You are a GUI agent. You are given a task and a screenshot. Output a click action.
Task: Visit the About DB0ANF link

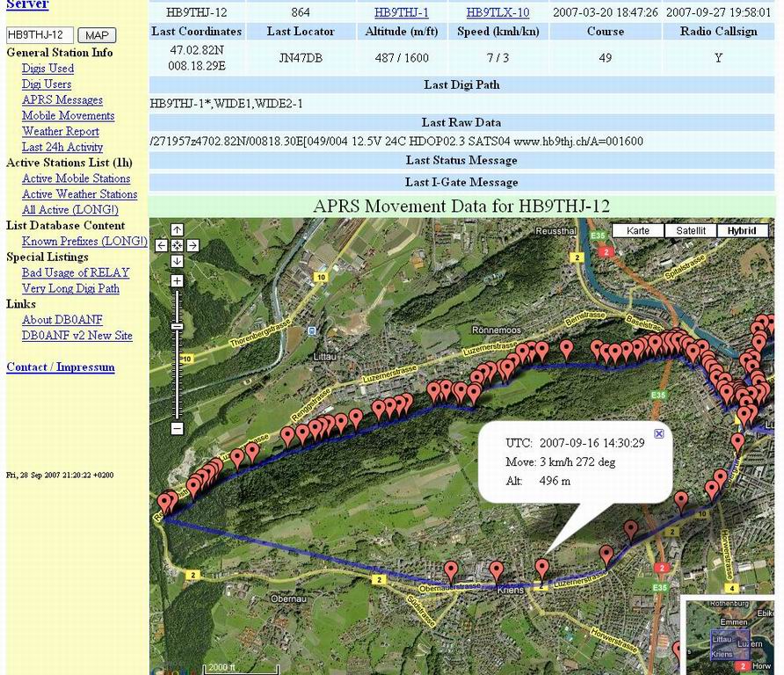[62, 320]
